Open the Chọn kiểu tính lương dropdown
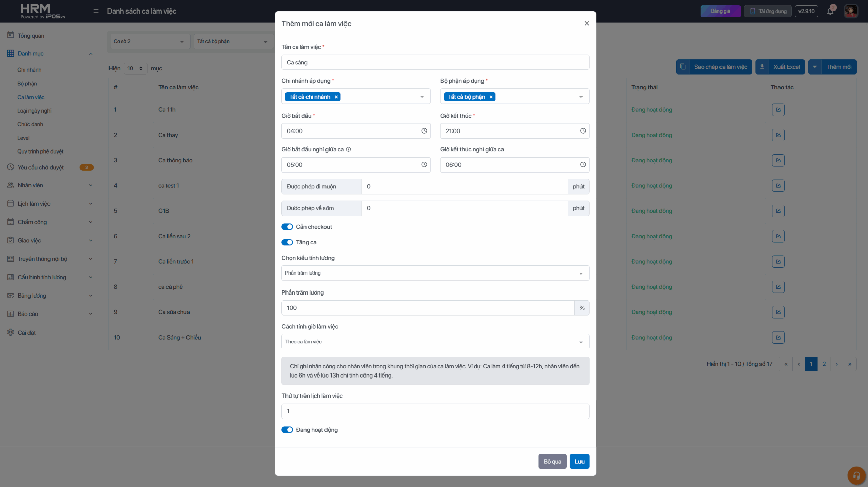 (435, 273)
